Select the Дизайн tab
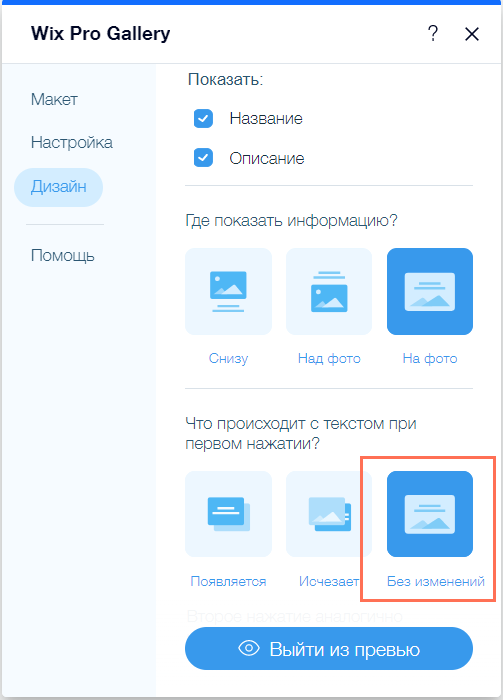Image resolution: width=503 pixels, height=700 pixels. click(58, 187)
